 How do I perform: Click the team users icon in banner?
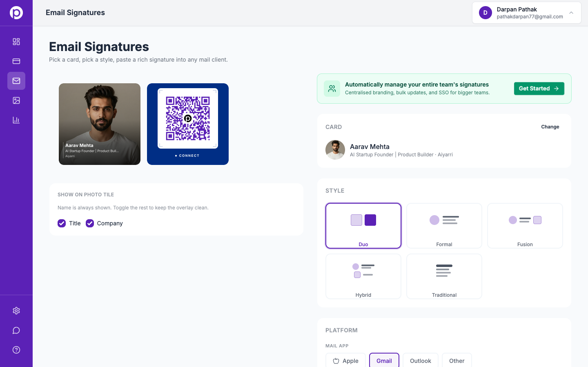click(x=332, y=89)
